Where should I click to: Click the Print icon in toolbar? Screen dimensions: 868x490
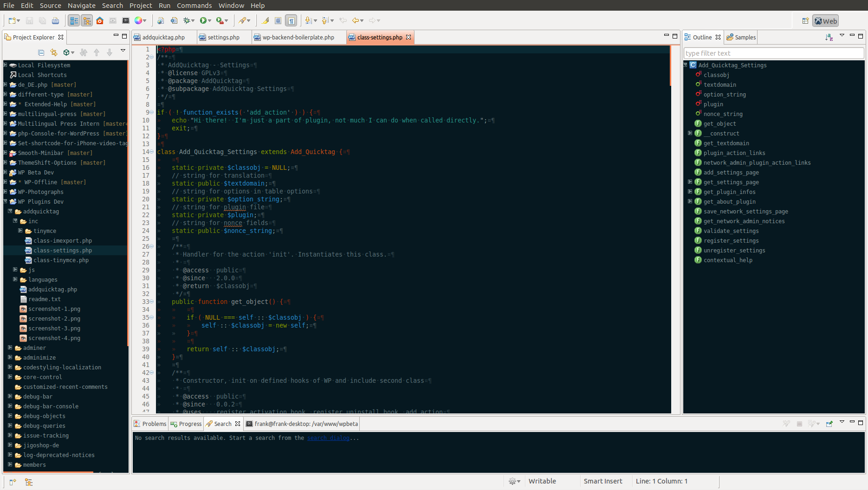[x=55, y=20]
